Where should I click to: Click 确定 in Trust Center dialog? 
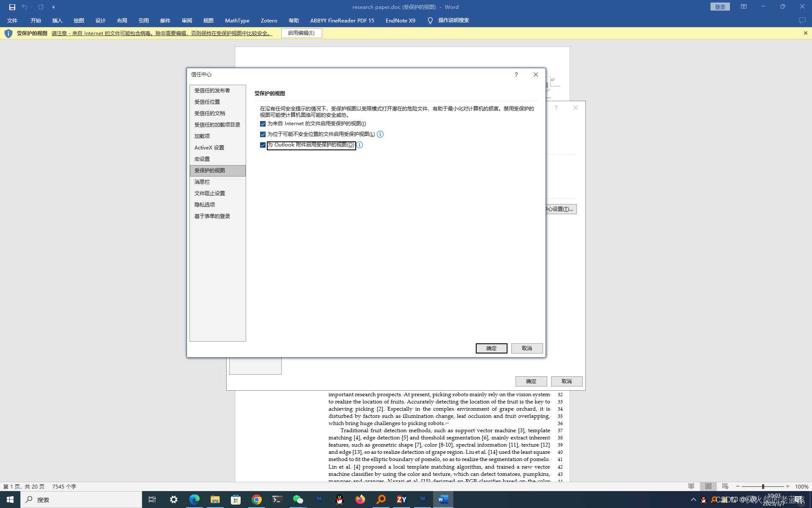point(491,348)
